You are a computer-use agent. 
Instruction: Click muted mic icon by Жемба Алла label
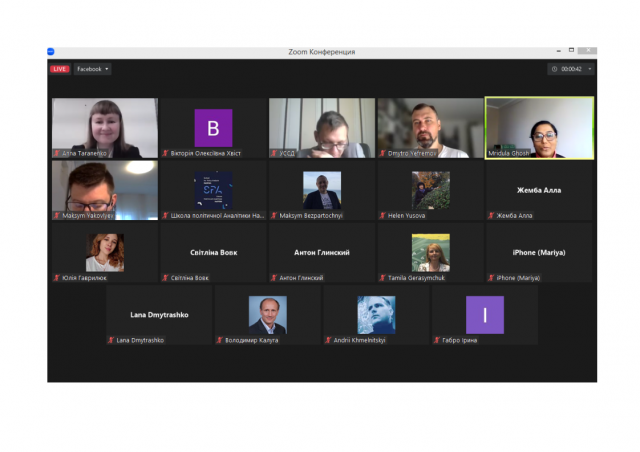491,215
